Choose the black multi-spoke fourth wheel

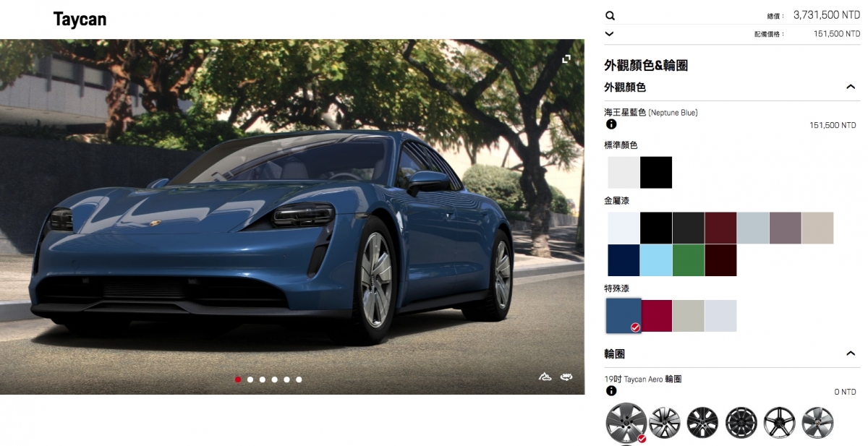pyautogui.click(x=741, y=423)
